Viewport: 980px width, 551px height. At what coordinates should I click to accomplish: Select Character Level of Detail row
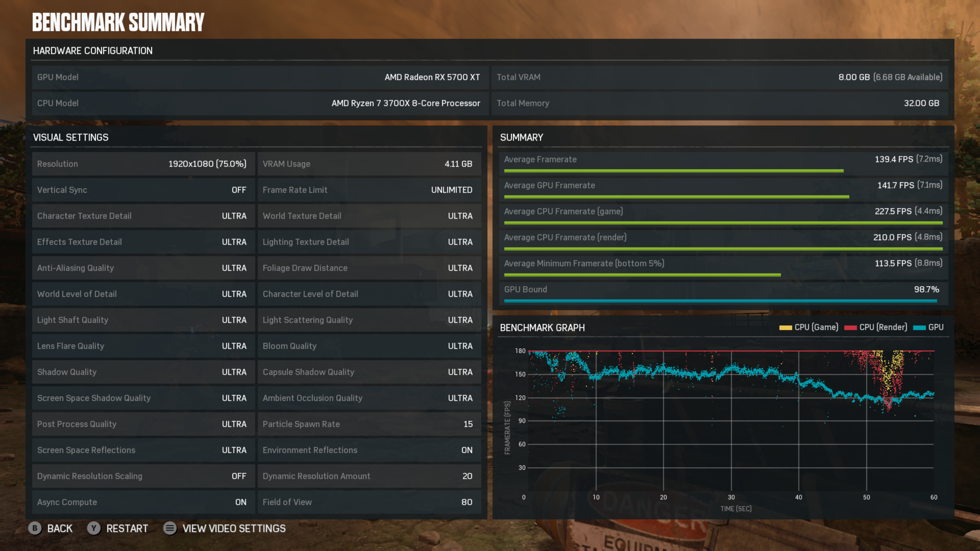tap(369, 294)
